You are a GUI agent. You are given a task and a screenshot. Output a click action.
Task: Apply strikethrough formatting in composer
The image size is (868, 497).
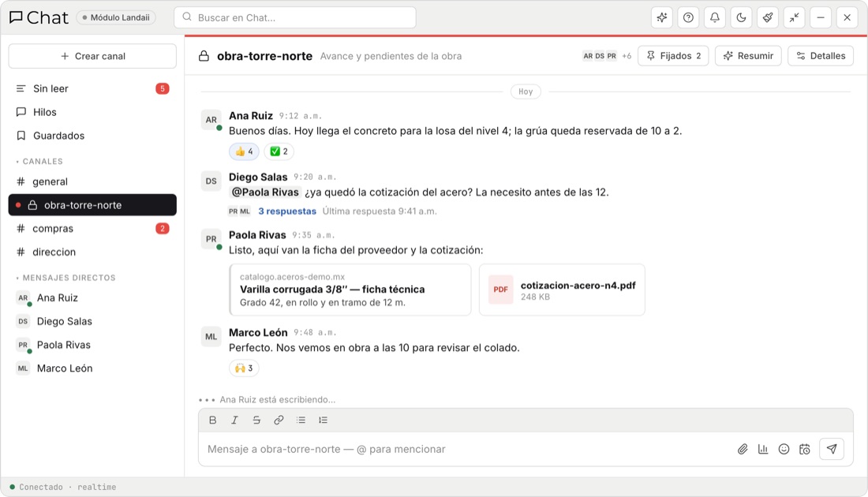point(256,420)
